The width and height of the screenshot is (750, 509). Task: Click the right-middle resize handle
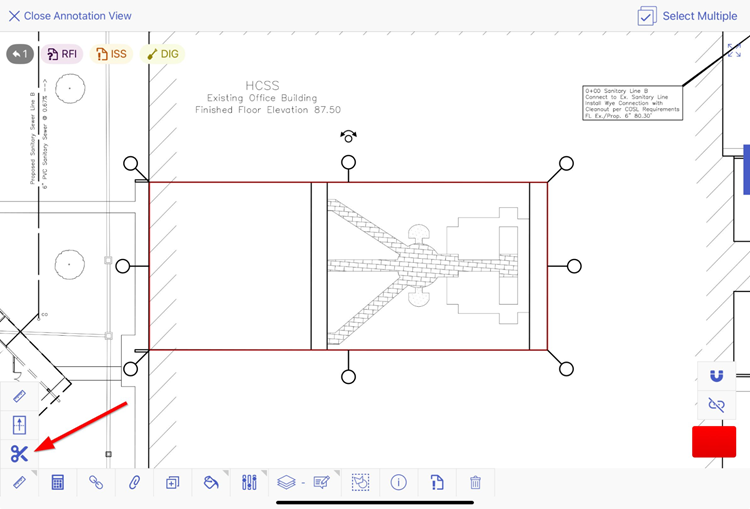pos(574,266)
